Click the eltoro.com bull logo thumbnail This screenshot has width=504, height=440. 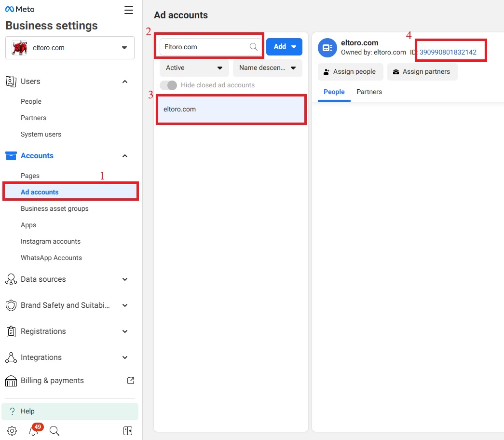[20, 48]
